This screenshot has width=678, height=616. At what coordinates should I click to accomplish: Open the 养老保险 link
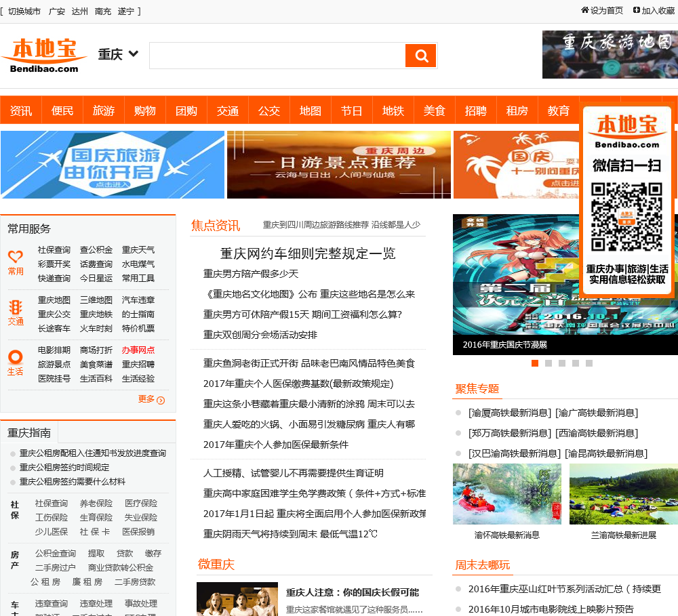(x=96, y=504)
